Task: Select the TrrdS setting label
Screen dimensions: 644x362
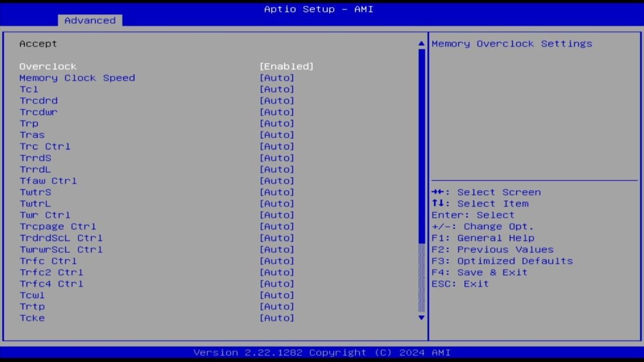Action: [35, 158]
